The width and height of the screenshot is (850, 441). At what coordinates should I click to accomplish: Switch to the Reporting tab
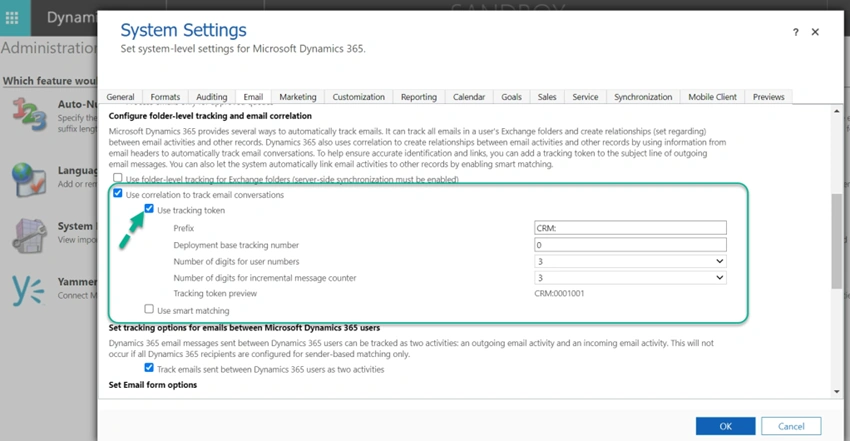[x=418, y=97]
